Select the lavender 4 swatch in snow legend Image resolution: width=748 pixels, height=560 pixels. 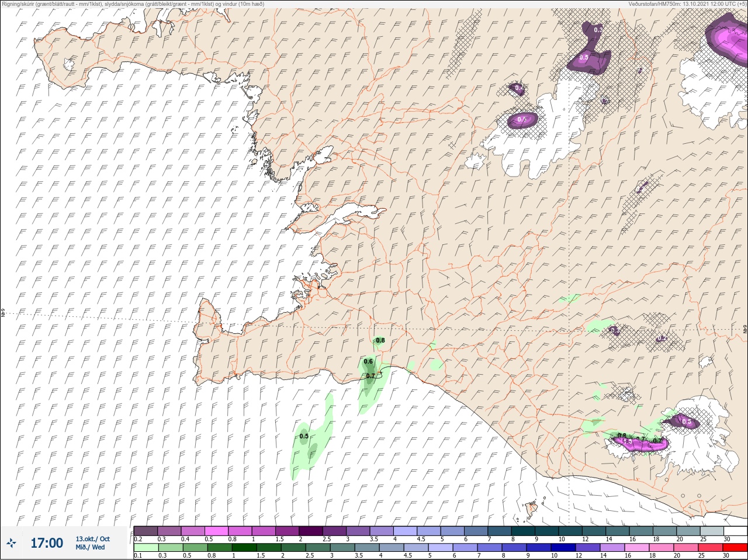pos(406,531)
